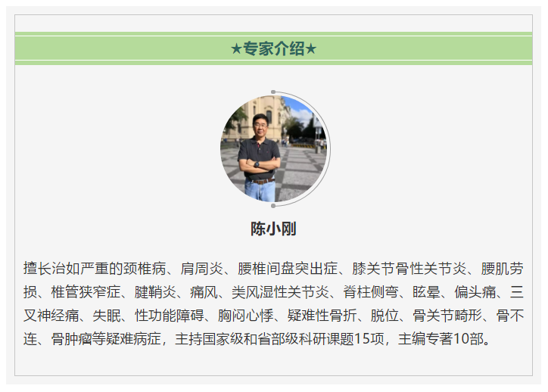Click the small dot below the photo ring
548x392 pixels.
(x=273, y=206)
